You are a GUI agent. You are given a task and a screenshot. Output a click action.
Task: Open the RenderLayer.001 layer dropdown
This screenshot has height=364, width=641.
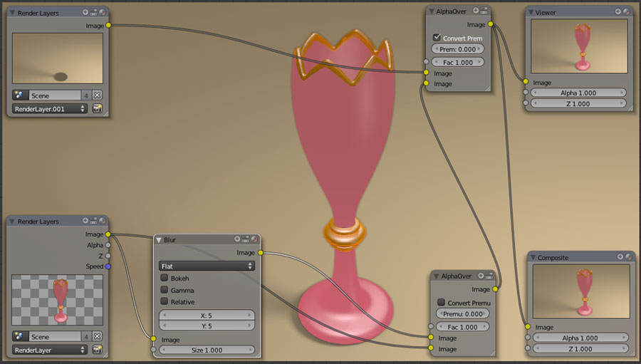coord(49,109)
